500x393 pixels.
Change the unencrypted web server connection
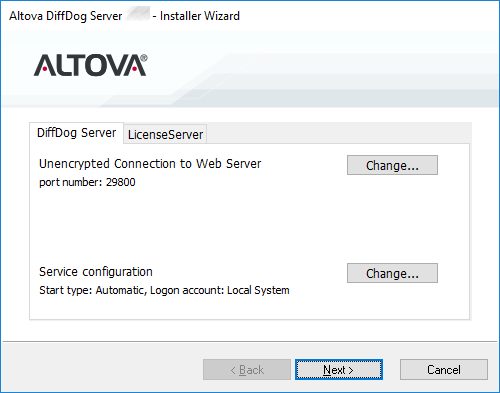pos(392,165)
